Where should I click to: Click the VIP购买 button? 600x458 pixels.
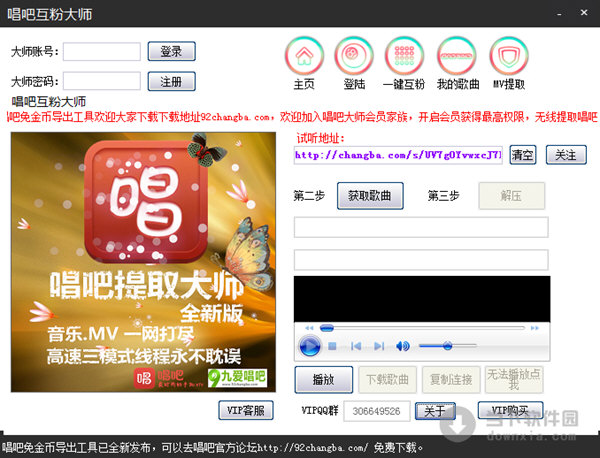(x=510, y=411)
